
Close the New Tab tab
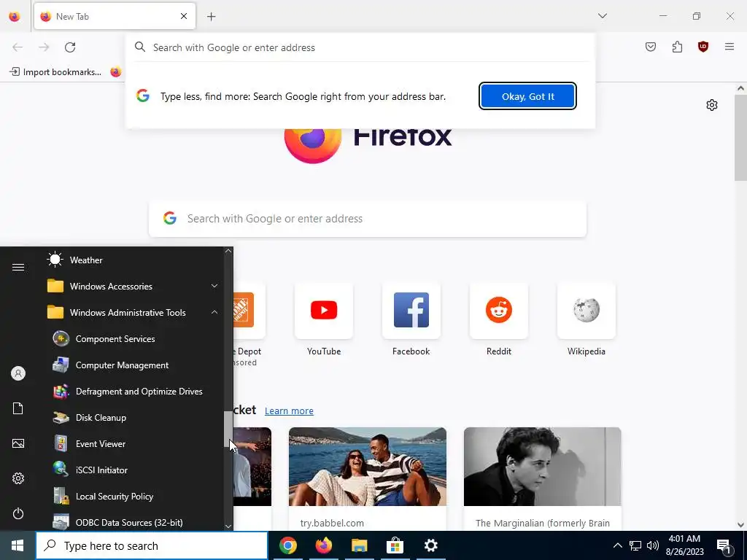click(x=183, y=16)
